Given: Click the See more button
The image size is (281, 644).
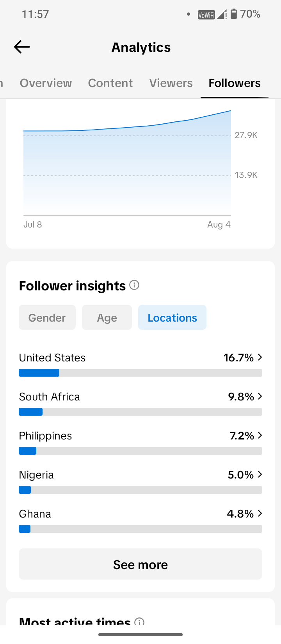Looking at the screenshot, I should 140,564.
